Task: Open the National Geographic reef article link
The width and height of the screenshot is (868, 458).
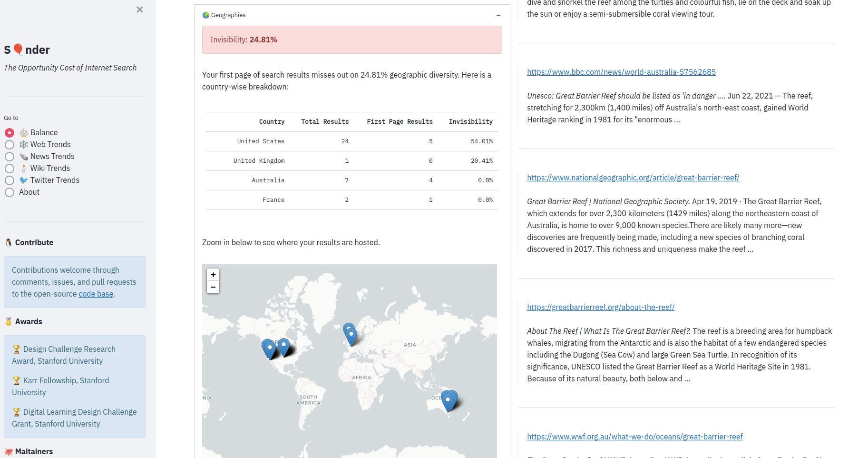Action: 633,178
